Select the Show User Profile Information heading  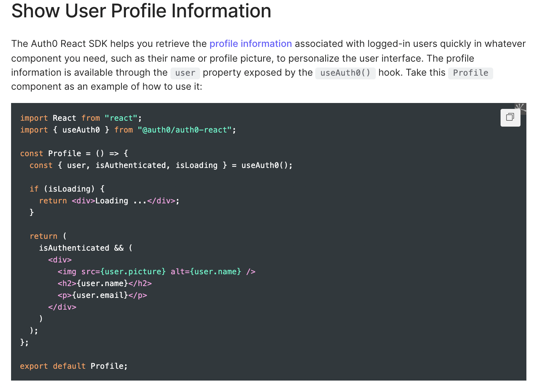[141, 11]
